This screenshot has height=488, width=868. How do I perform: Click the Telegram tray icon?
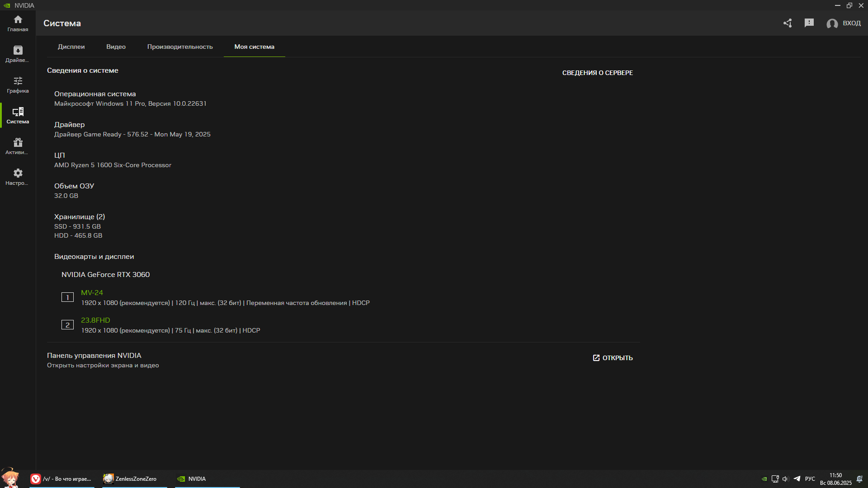point(797,479)
